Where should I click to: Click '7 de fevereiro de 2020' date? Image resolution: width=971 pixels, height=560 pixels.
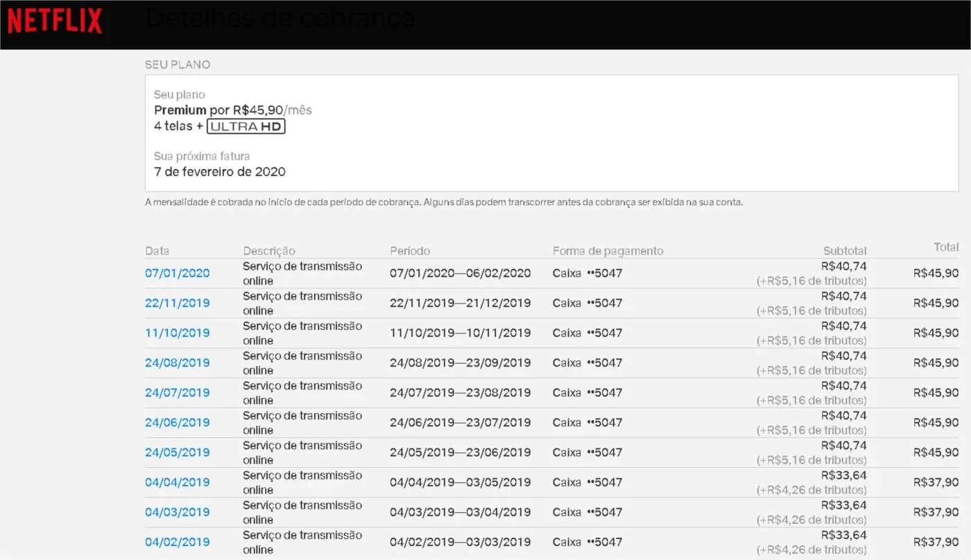tap(220, 172)
